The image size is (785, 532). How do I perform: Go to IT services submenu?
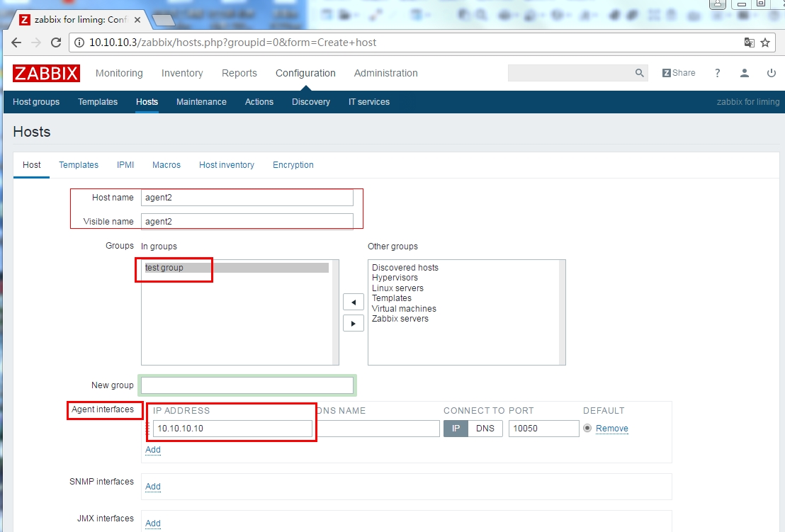(369, 101)
